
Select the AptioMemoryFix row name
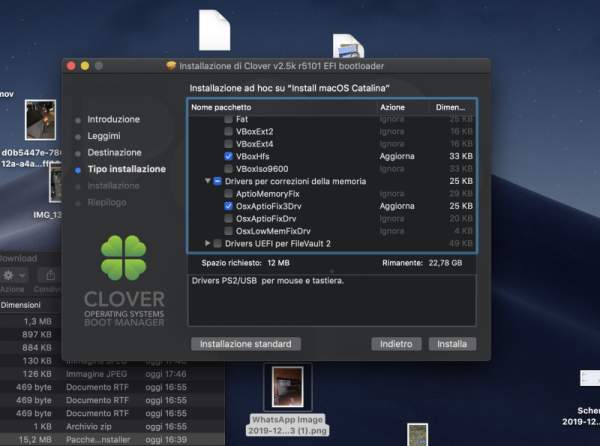click(x=267, y=194)
